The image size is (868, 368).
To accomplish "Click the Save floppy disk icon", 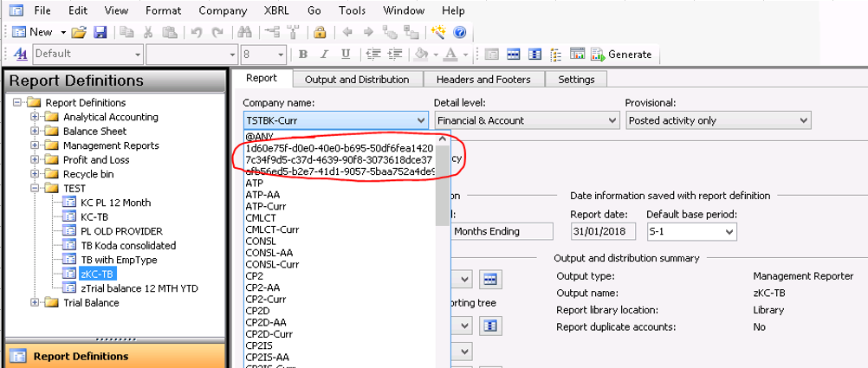I will (x=100, y=32).
